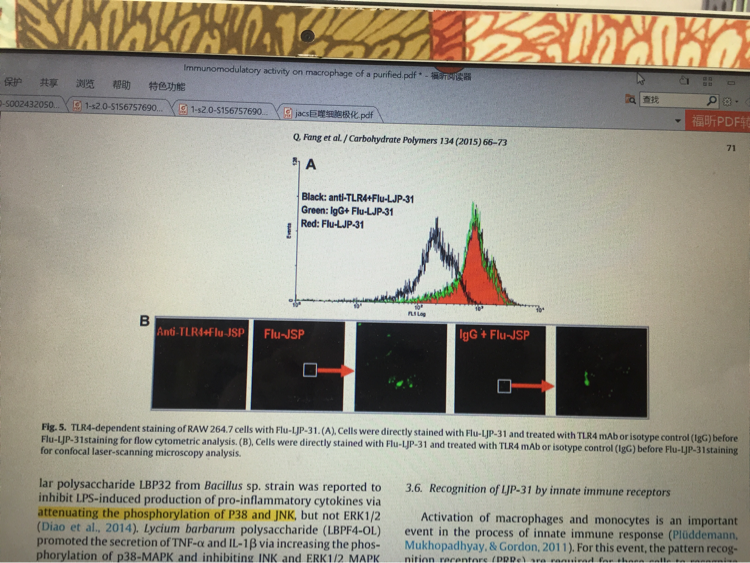The height and width of the screenshot is (563, 750).
Task: Open the 保护 (Protect) menu
Action: coord(12,82)
